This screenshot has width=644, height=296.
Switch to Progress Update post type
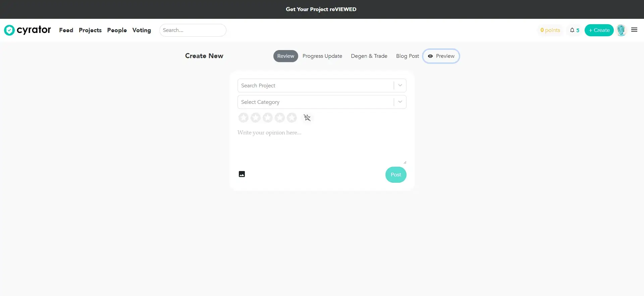point(322,56)
